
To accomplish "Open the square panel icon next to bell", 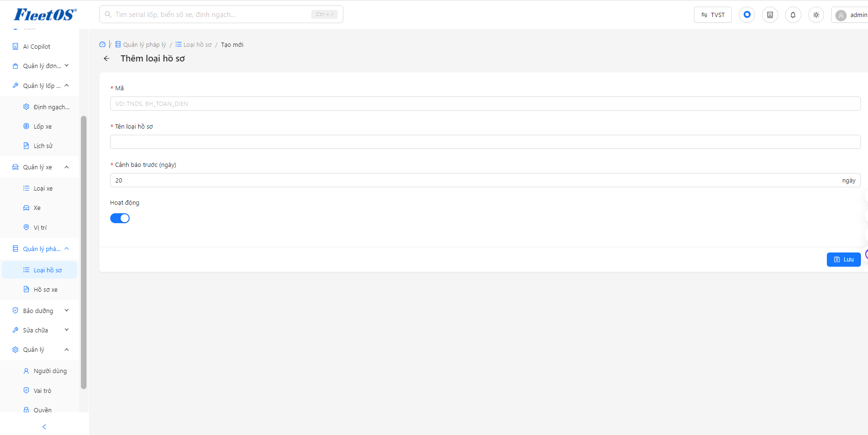I will pyautogui.click(x=770, y=15).
